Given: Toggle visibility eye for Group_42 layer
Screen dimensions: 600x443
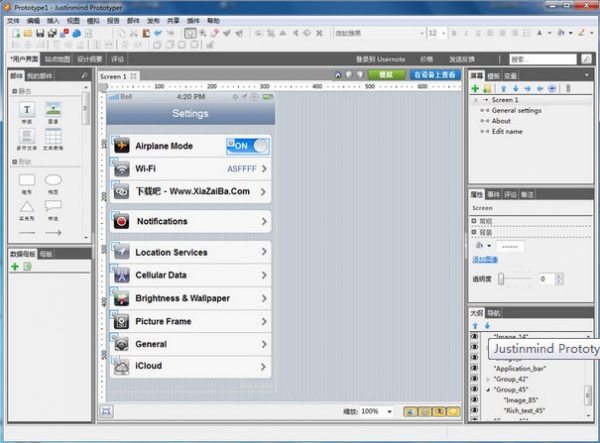Looking at the screenshot, I should click(x=474, y=378).
